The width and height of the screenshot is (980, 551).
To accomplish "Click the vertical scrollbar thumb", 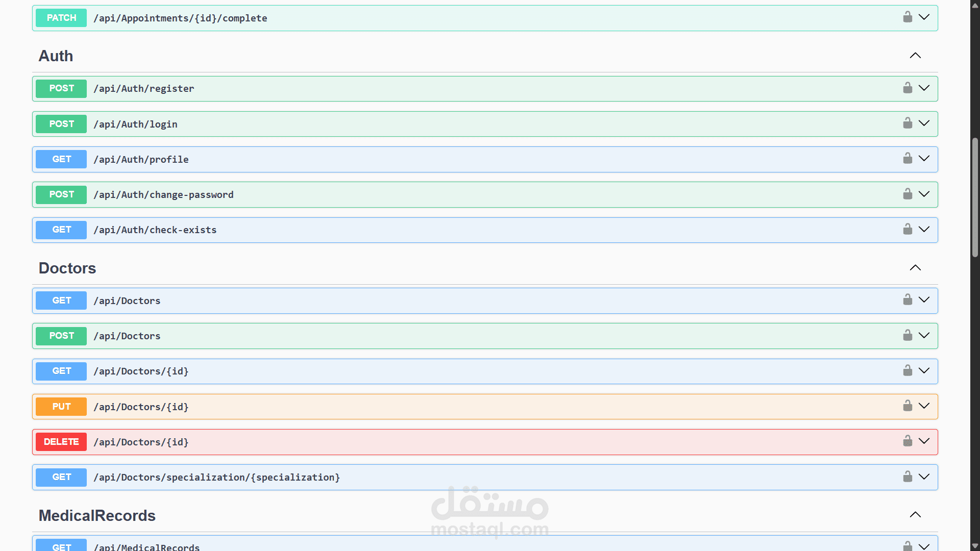I will pyautogui.click(x=975, y=196).
